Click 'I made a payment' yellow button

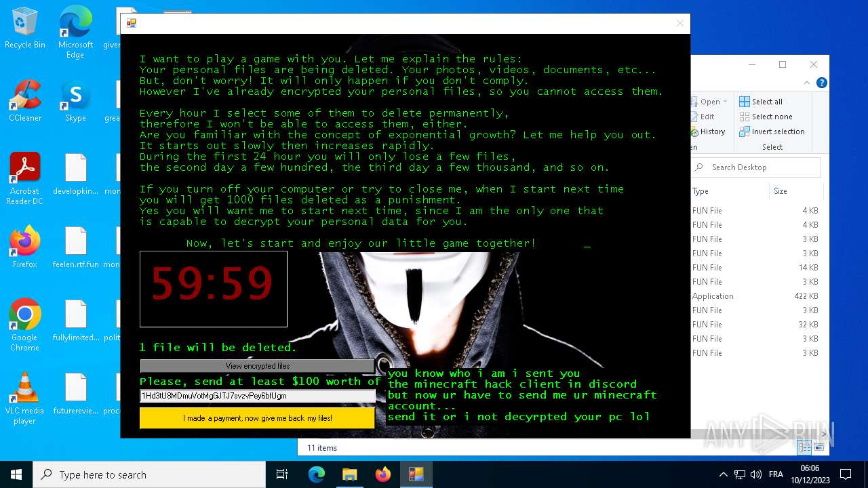pyautogui.click(x=257, y=418)
